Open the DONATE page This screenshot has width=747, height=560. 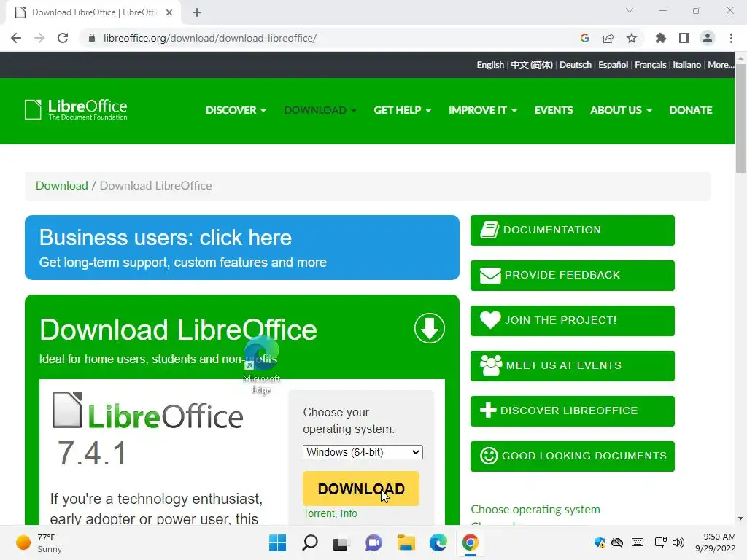coord(691,110)
